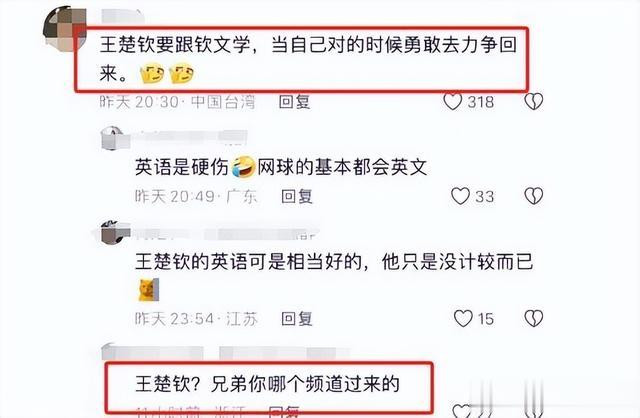Like the comment with 318 likes
This screenshot has height=418, width=640.
coord(453,102)
